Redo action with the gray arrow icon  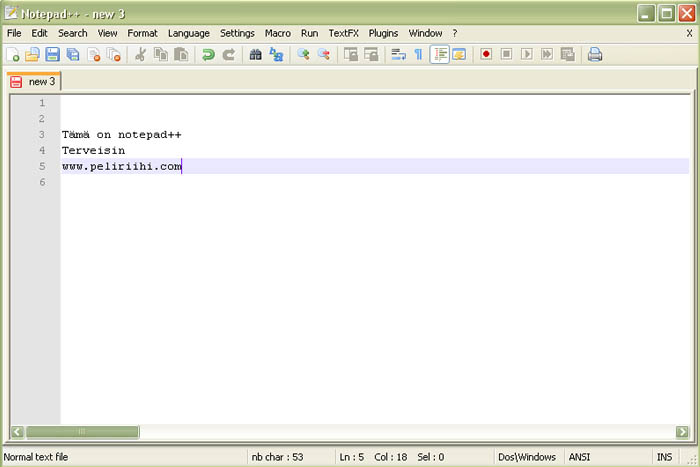click(229, 54)
